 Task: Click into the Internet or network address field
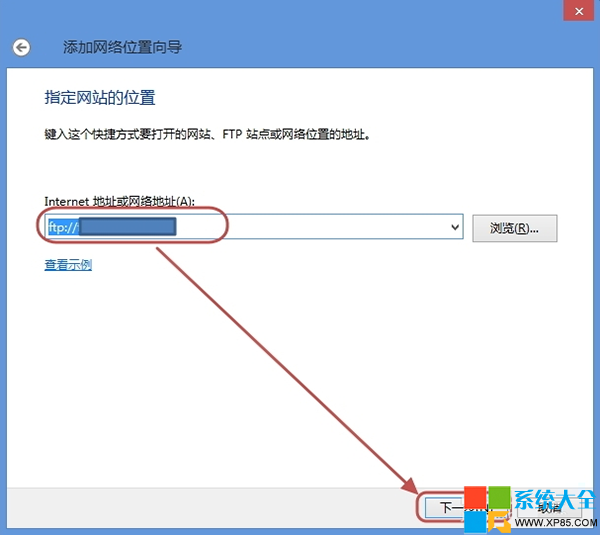[254, 227]
